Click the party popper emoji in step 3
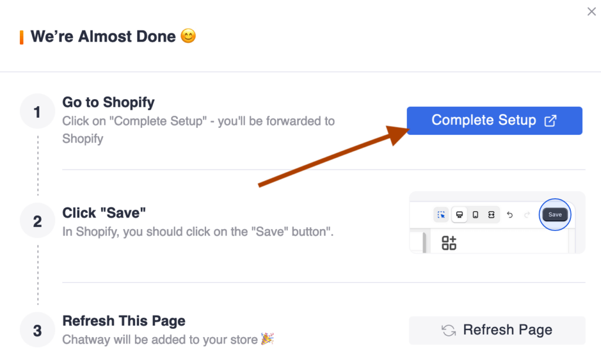Viewport: 601px width, 364px height. click(x=267, y=339)
